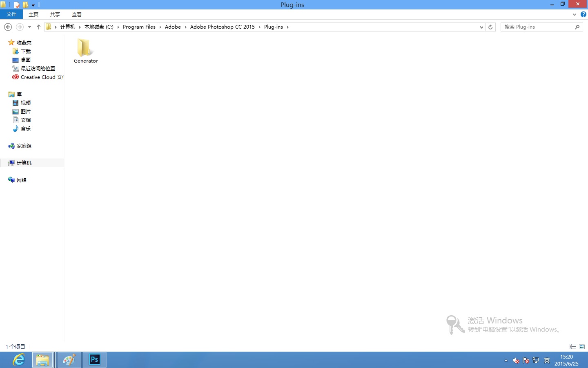Click 计算机 in the address bar
Viewport: 588px width, 368px height.
(68, 27)
